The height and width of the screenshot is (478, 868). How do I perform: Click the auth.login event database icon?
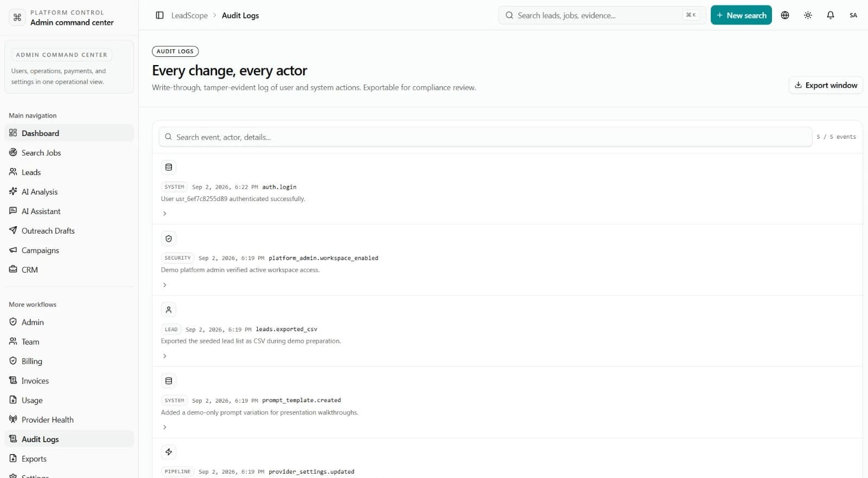click(169, 167)
